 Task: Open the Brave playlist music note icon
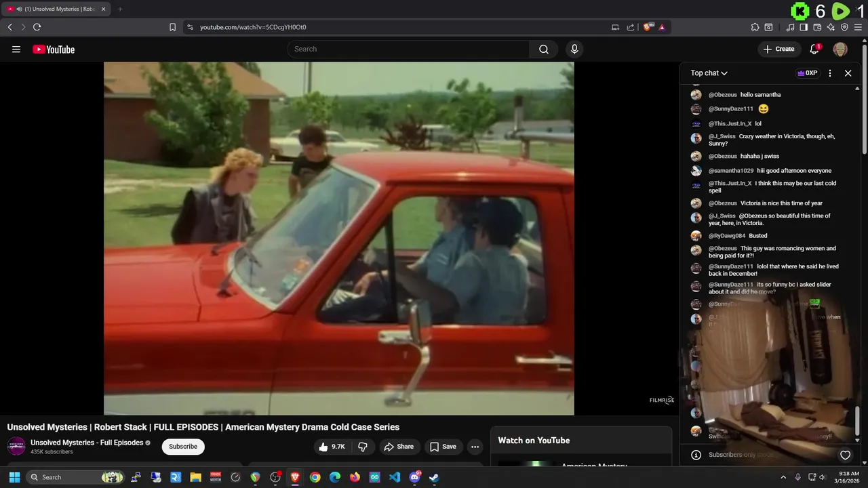click(x=791, y=27)
